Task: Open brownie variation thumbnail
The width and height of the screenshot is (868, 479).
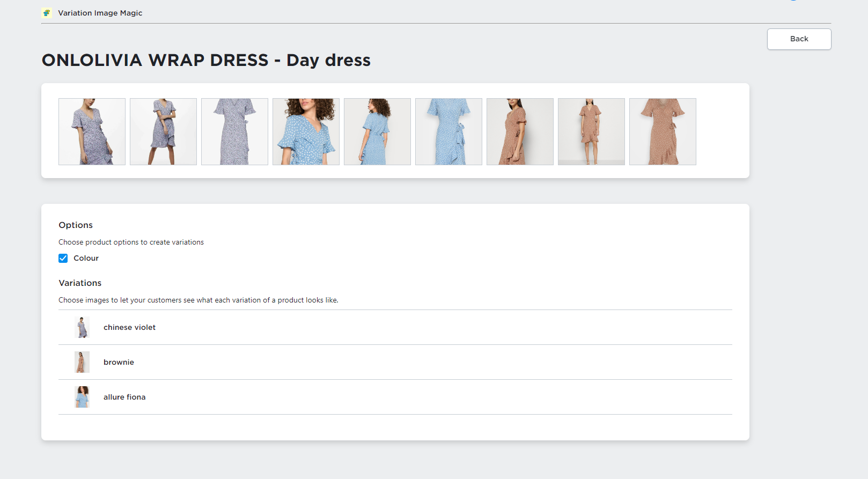Action: click(x=82, y=362)
